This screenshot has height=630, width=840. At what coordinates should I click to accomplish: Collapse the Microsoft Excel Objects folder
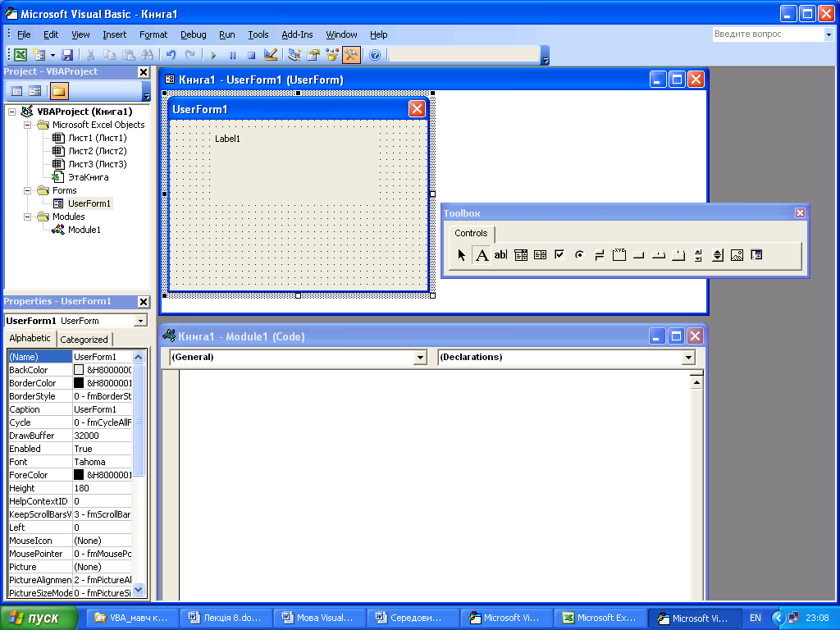pos(27,125)
